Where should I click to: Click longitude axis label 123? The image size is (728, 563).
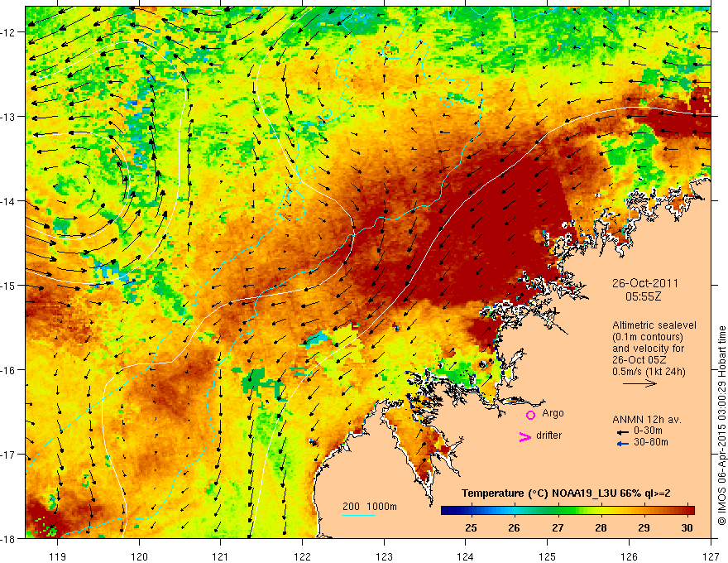coord(384,556)
